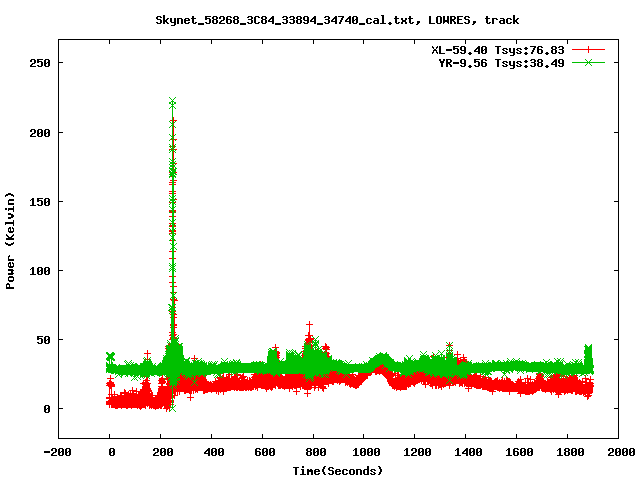
Task: Click the y-axis tick label 150
Action: coord(40,202)
